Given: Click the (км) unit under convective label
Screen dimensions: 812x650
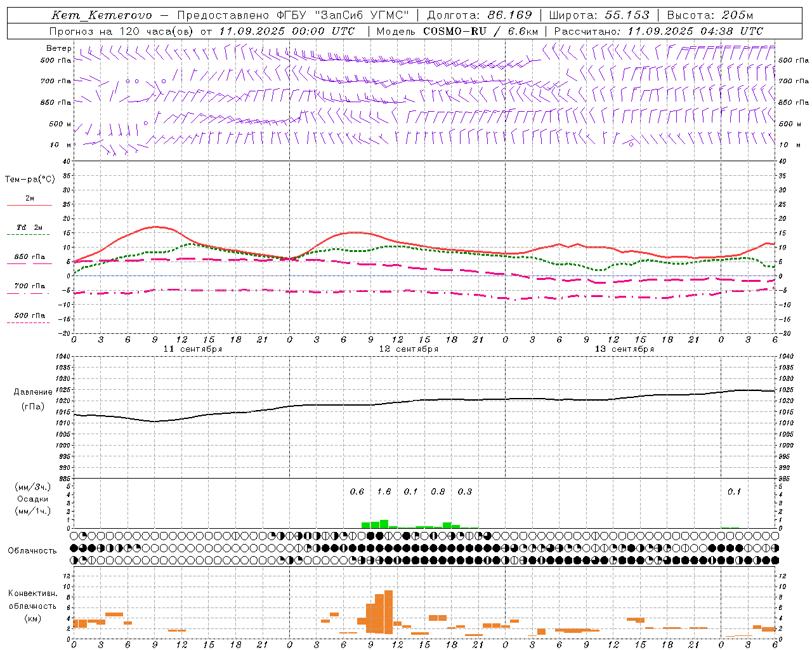Looking at the screenshot, I should pyautogui.click(x=33, y=618).
